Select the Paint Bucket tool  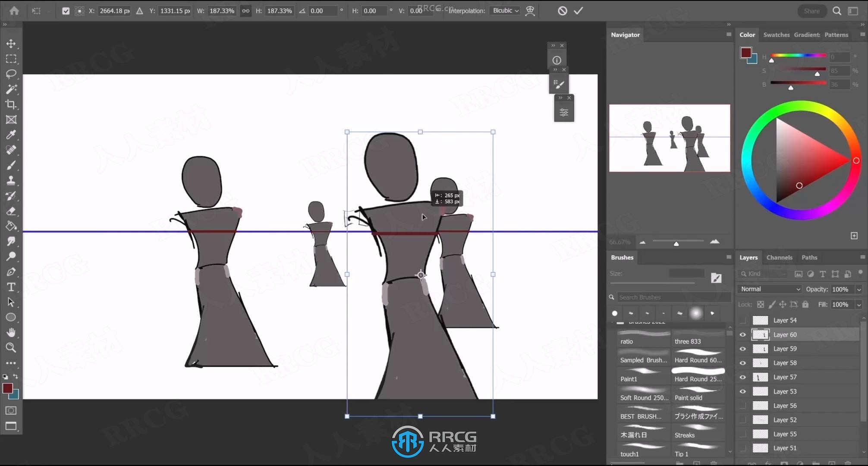point(11,226)
